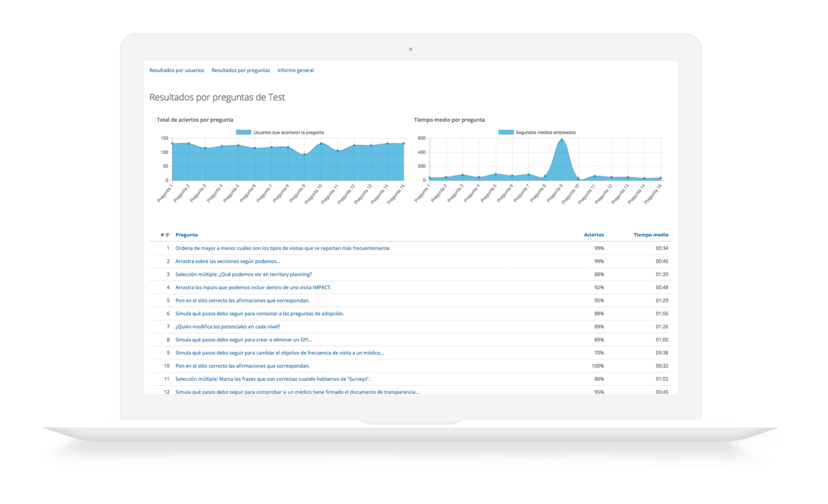Open question 5 'Pon en el sitio correcto las afirmaciones'

pos(242,301)
